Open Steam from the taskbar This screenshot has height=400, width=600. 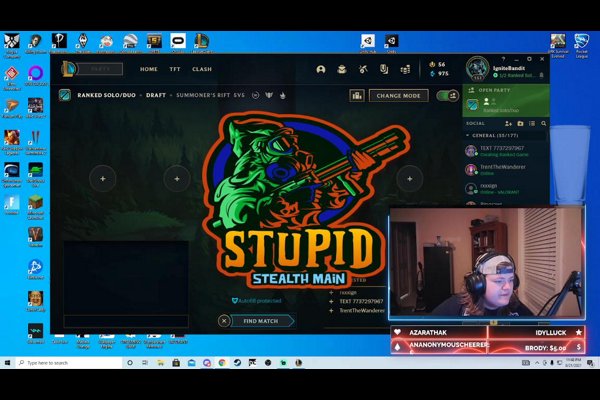(237, 362)
